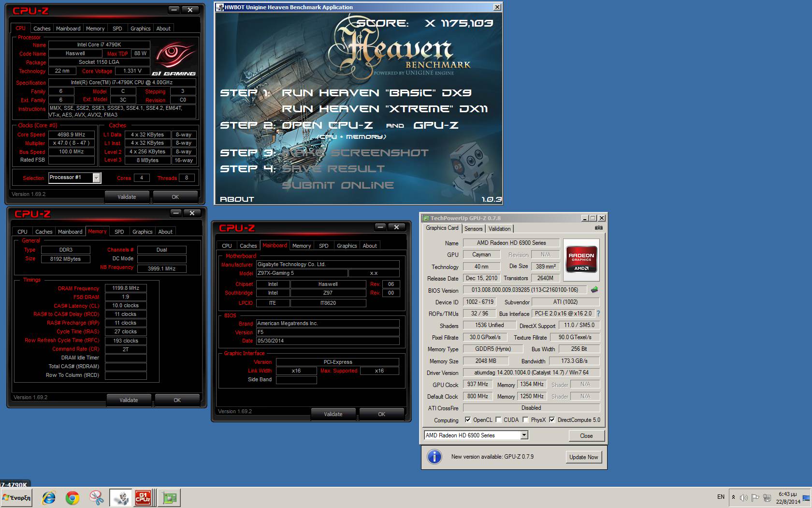Click Open CPU-Z in the Heaven window
This screenshot has height=508, width=812.
click(x=327, y=125)
